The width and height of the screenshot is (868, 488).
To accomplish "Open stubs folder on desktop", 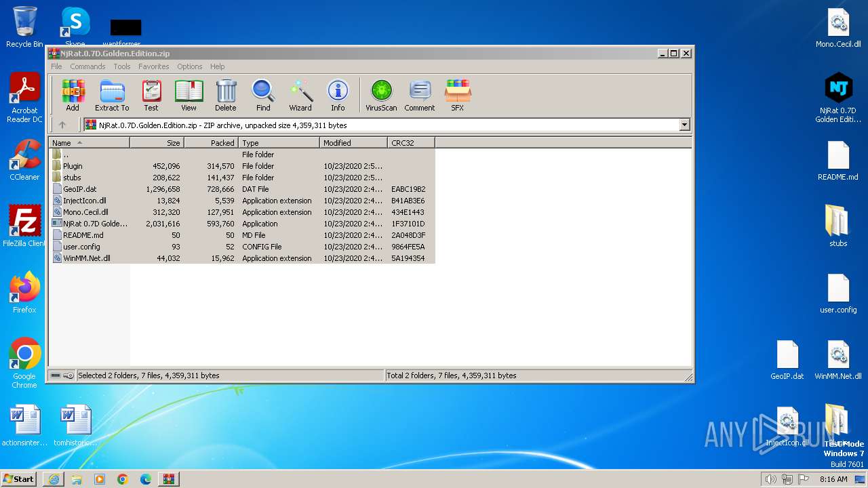I will pyautogui.click(x=838, y=226).
